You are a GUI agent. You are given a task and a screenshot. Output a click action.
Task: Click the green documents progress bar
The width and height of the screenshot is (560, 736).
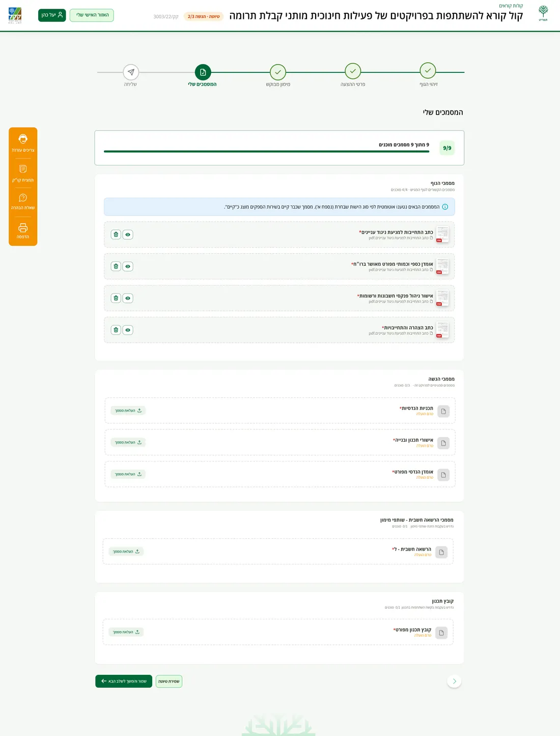267,151
